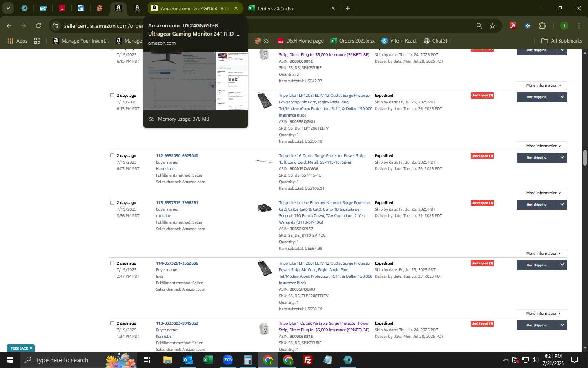Close the Orders 2025.xlsx tab

click(x=333, y=8)
